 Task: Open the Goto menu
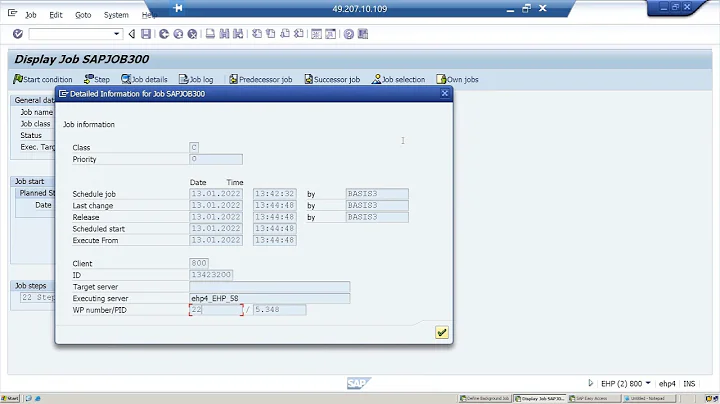click(83, 15)
